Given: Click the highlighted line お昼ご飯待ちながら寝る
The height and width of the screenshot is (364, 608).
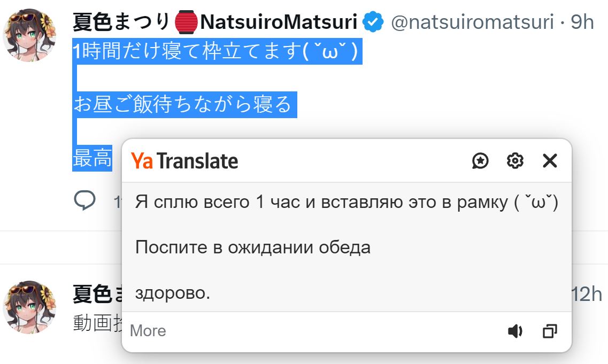Looking at the screenshot, I should click(x=183, y=104).
